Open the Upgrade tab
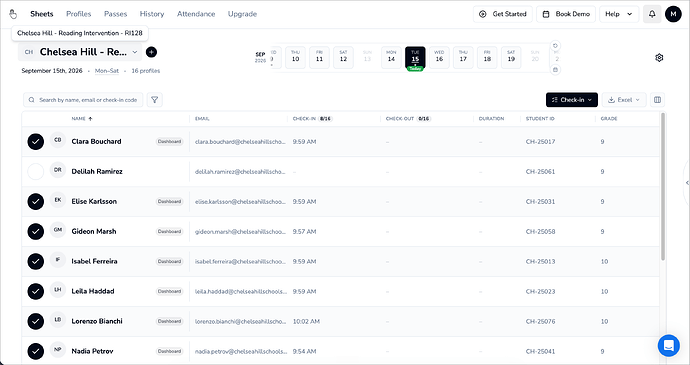 click(242, 14)
